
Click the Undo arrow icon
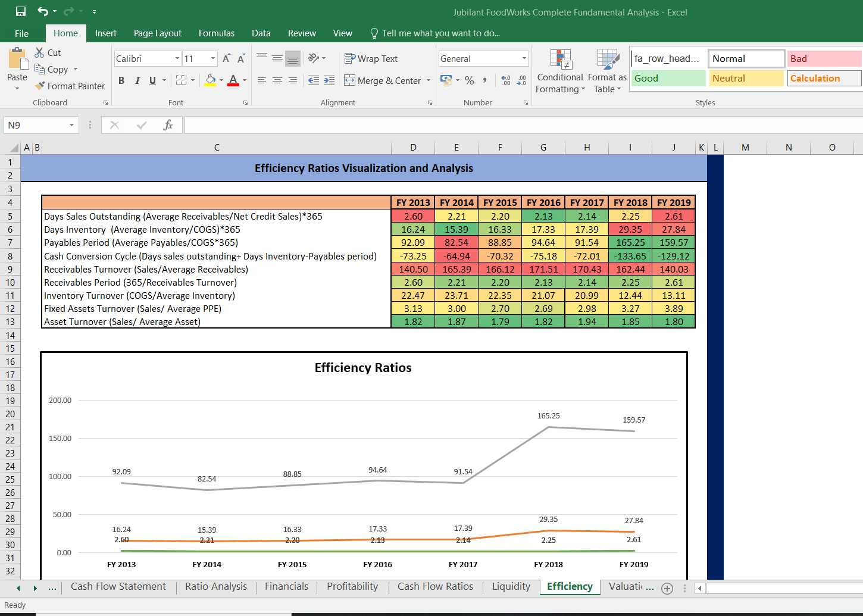(42, 11)
